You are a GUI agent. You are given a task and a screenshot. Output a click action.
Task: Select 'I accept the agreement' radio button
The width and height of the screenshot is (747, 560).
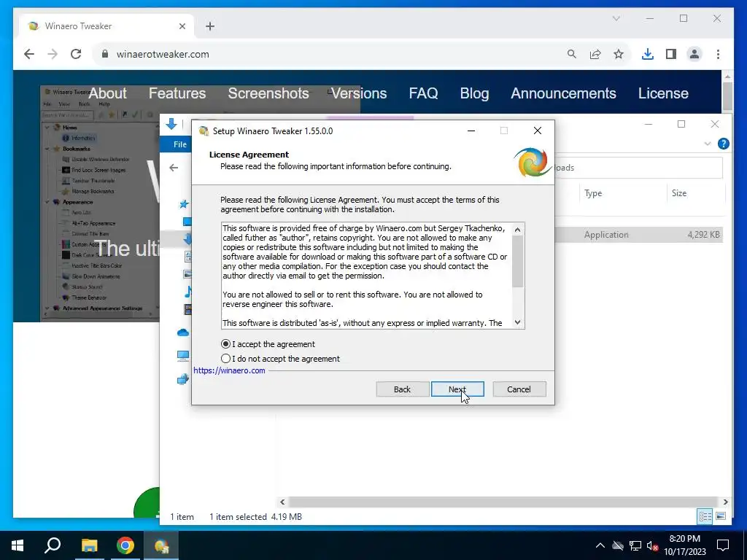coord(225,344)
